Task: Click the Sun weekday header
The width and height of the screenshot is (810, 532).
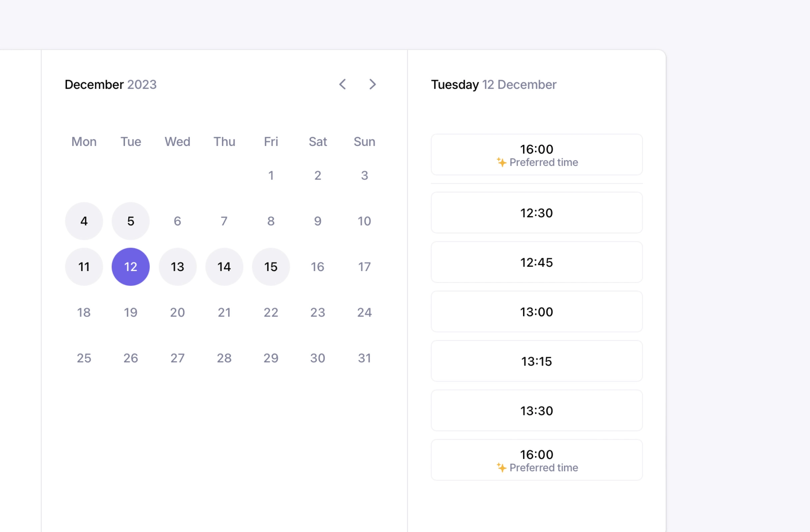Action: point(365,142)
